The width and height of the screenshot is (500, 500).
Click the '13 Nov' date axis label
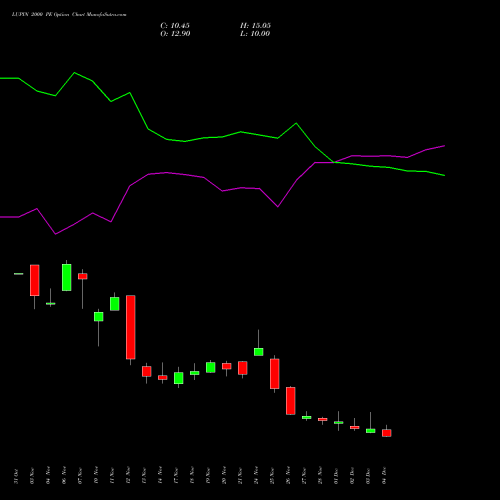(x=144, y=476)
